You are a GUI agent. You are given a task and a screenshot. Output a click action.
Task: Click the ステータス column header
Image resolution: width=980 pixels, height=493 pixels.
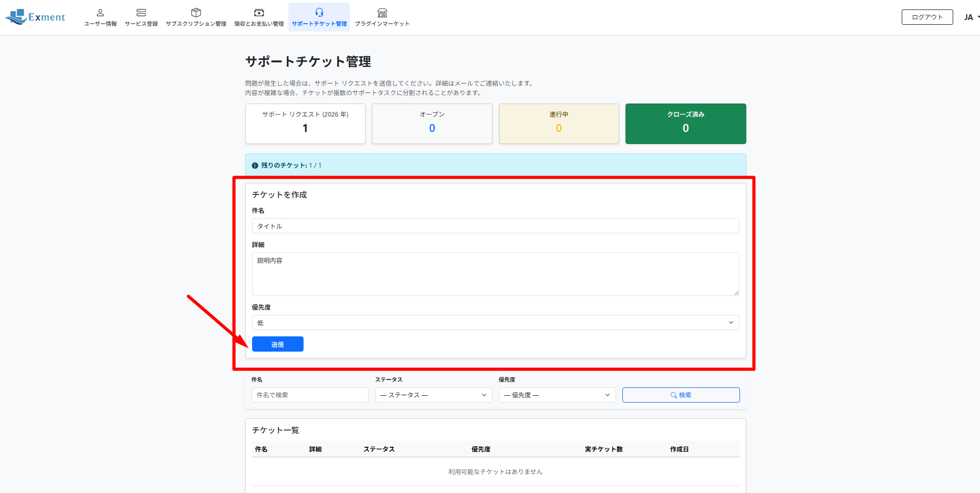click(x=379, y=449)
